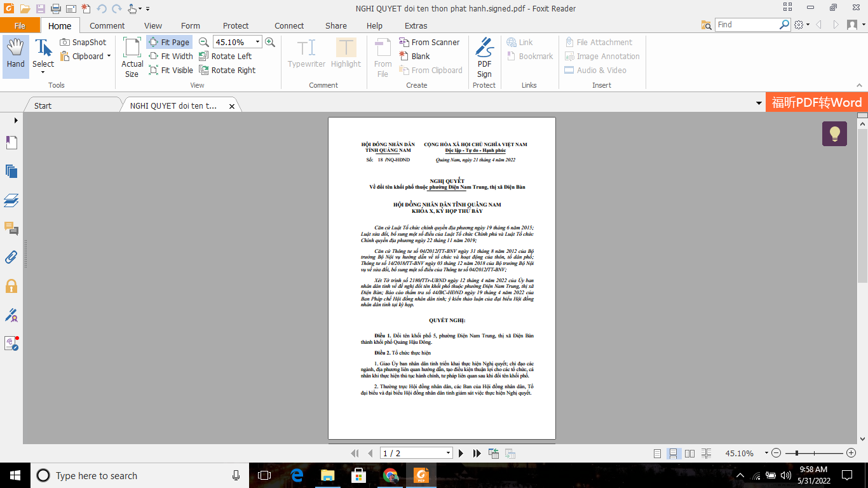Open Chrome from the taskbar
The height and width of the screenshot is (488, 868).
(390, 475)
